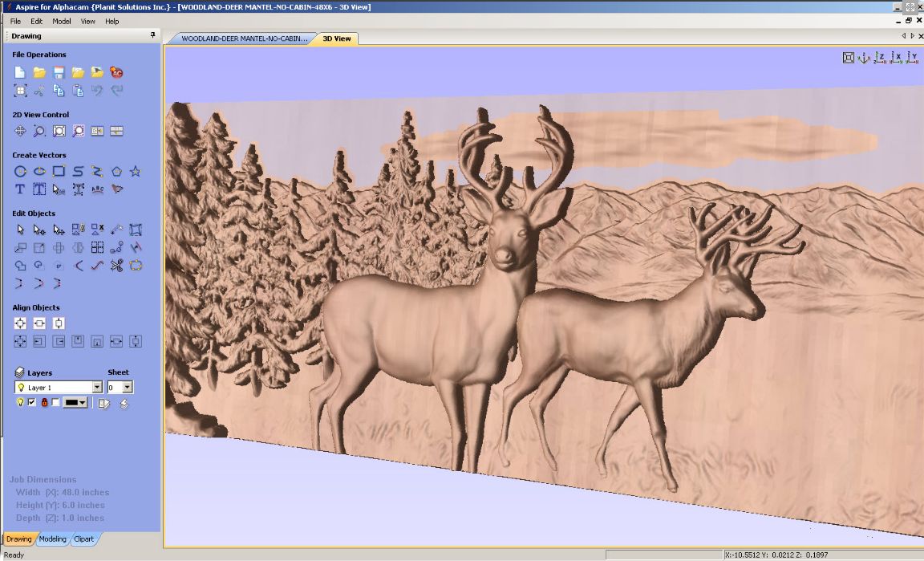The image size is (924, 561).
Task: View along the Z axis
Action: click(x=880, y=57)
